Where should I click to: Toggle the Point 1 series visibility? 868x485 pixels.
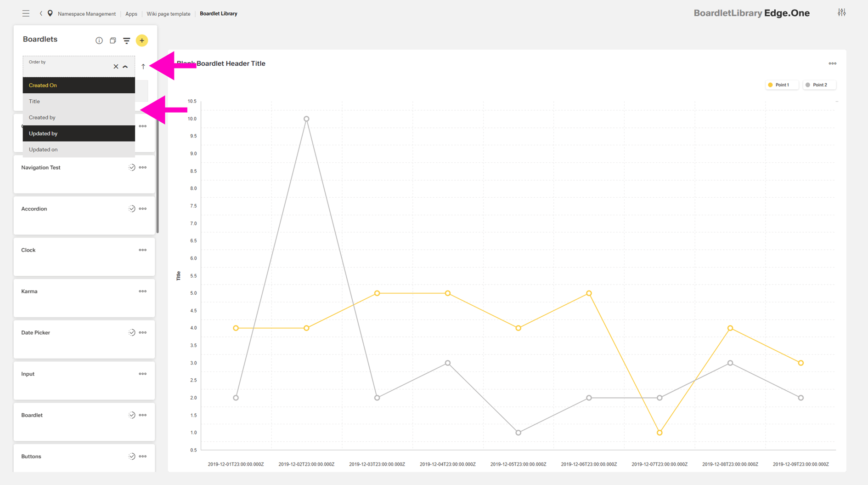[782, 85]
